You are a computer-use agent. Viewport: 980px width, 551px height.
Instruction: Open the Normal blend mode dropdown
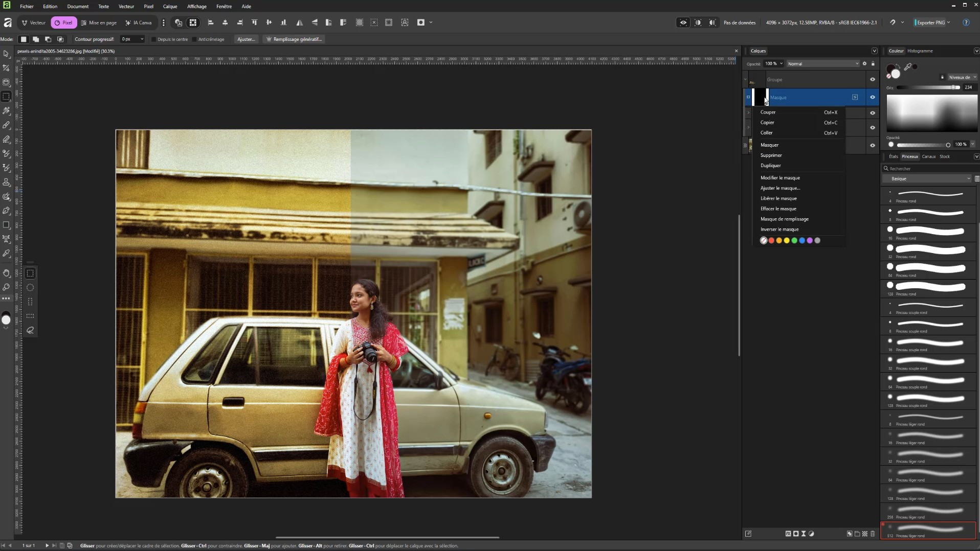pyautogui.click(x=822, y=64)
